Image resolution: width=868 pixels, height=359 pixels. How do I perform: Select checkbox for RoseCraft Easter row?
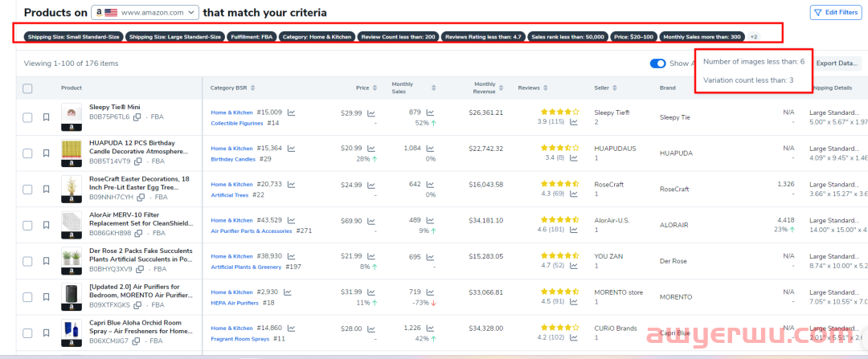[27, 190]
